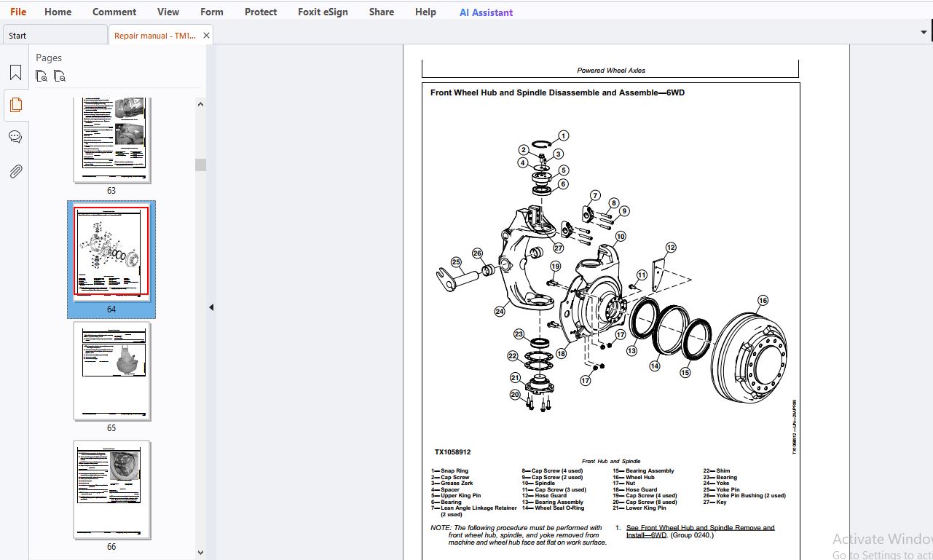Viewport: 933px width, 560px height.
Task: Click the thumbnail scrollbar down arrow
Action: point(201,553)
